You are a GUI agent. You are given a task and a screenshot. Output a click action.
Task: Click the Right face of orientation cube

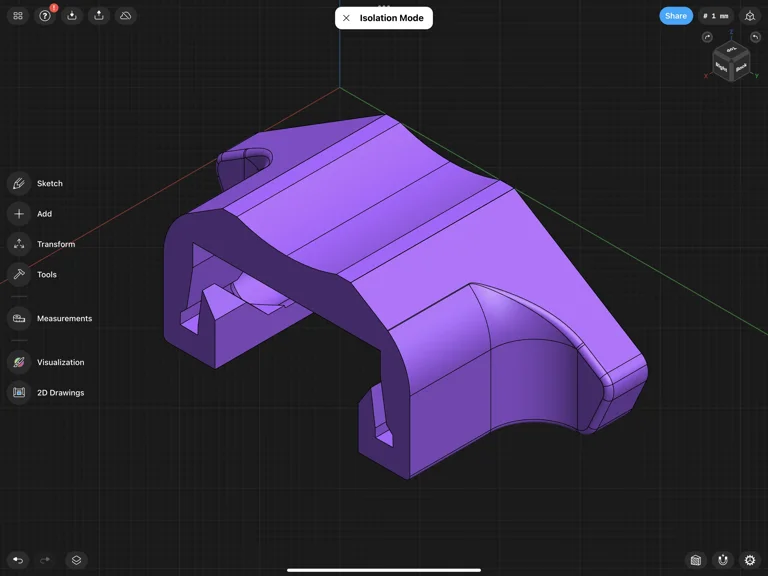pyautogui.click(x=722, y=67)
